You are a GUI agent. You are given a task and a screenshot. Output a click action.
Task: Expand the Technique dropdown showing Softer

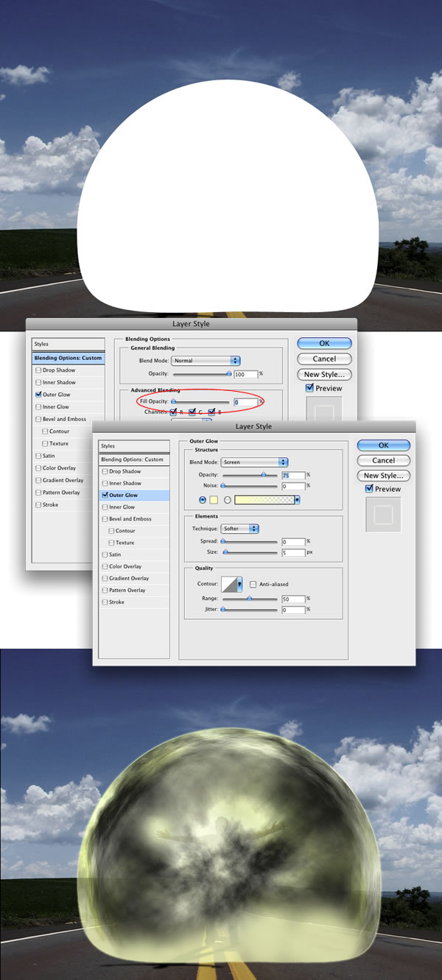(x=240, y=529)
